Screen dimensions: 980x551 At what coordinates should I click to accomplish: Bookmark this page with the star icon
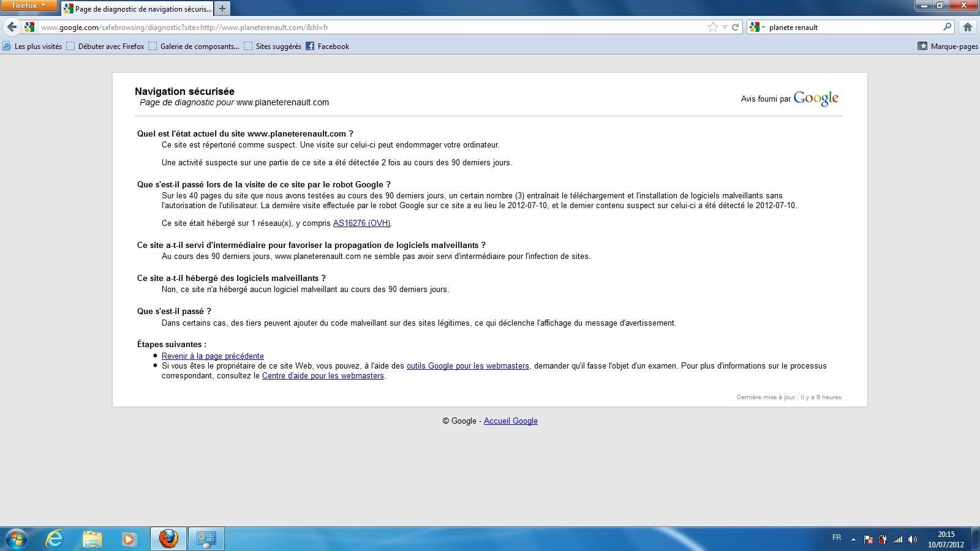pos(712,27)
